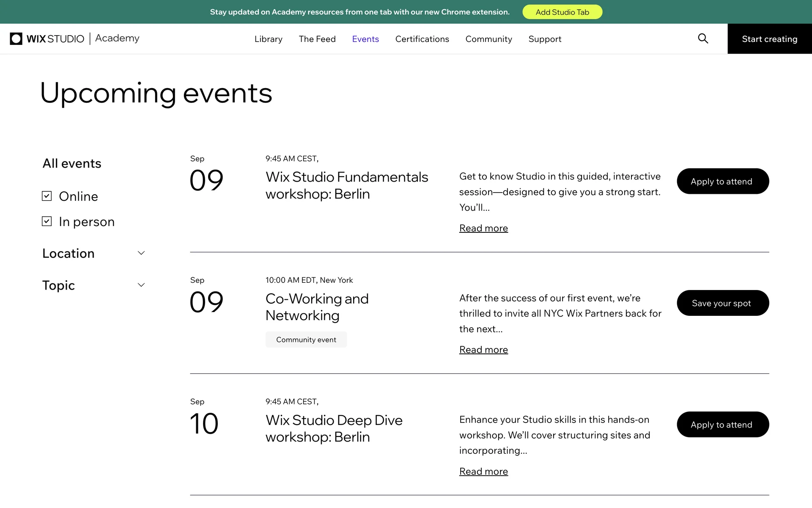The image size is (812, 508).
Task: Open the Community nav item
Action: [488, 39]
